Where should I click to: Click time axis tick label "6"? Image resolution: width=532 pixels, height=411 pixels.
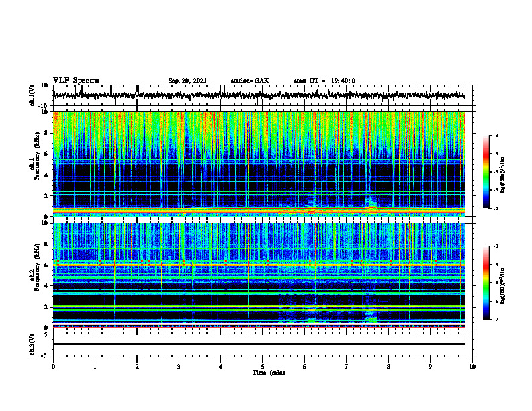click(x=305, y=367)
